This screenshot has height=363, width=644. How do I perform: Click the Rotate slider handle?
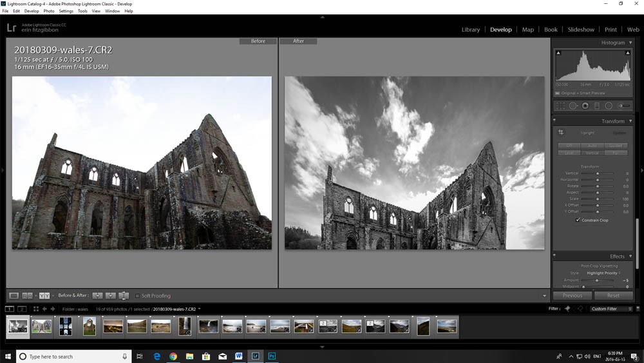[598, 186]
